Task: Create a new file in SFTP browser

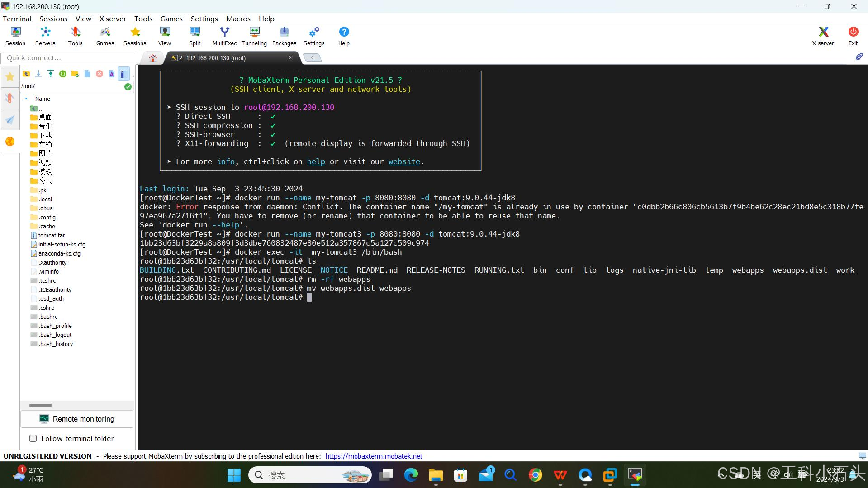Action: (87, 74)
